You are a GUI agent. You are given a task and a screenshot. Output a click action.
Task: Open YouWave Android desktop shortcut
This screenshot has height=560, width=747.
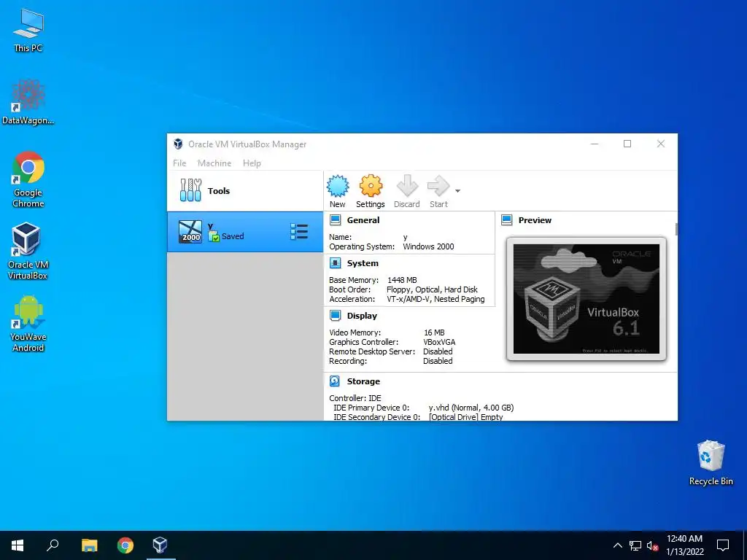tap(28, 324)
